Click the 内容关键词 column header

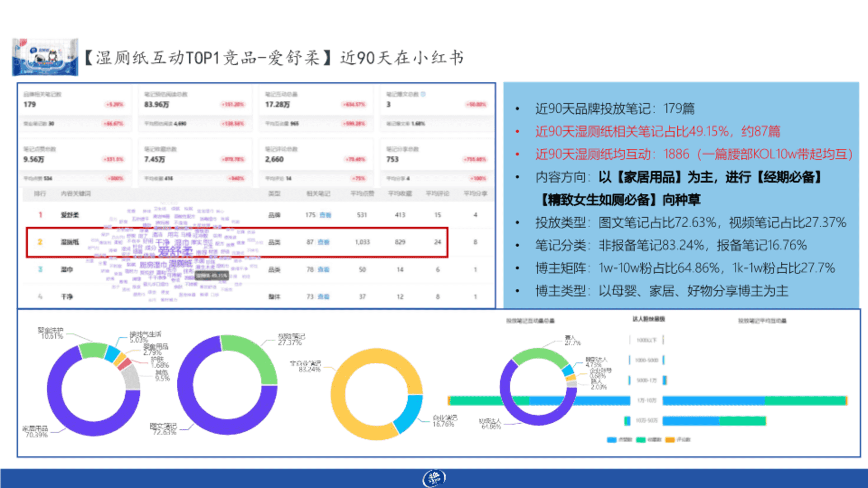[76, 194]
